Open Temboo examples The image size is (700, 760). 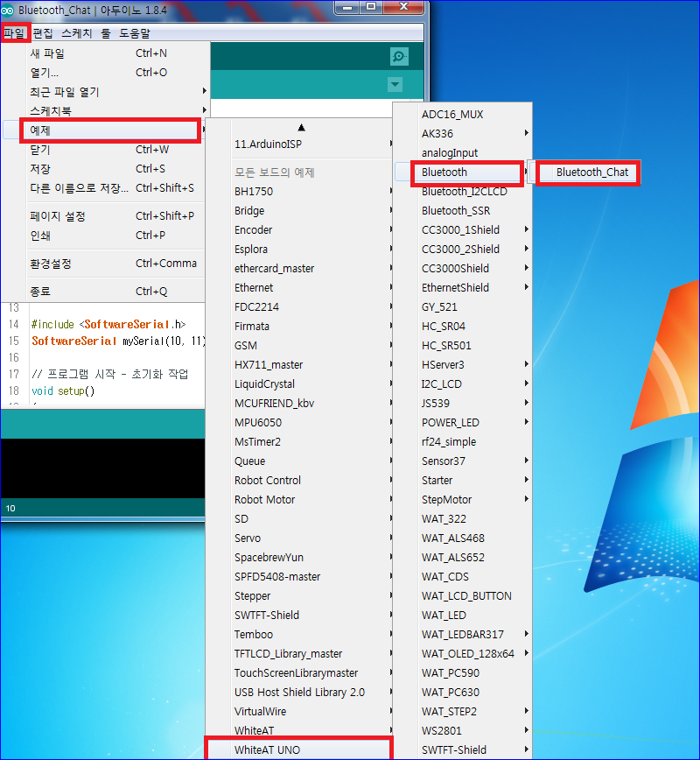[300, 635]
